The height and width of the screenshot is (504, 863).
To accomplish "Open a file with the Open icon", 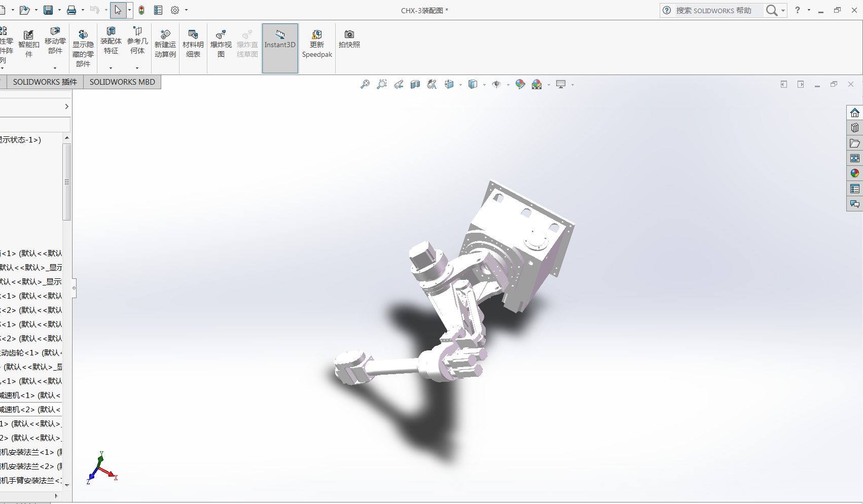I will (x=24, y=10).
